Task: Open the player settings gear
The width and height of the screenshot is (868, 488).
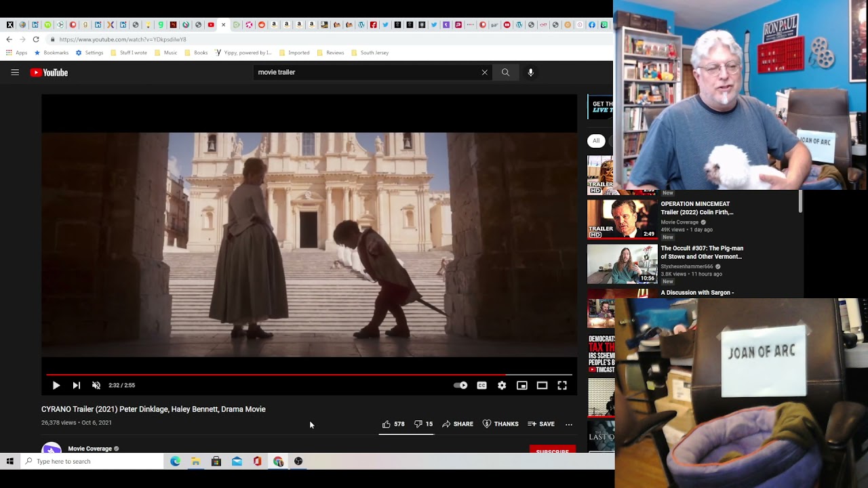Action: pos(502,386)
